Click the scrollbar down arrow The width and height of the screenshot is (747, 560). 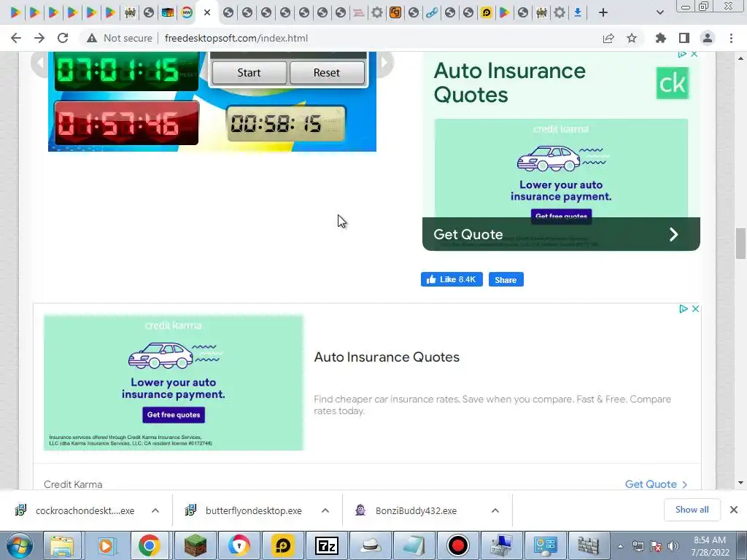740,483
